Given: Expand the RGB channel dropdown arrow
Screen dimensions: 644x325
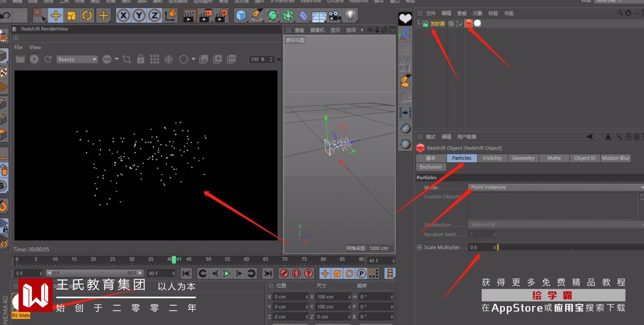Looking at the screenshot, I should tap(117, 59).
